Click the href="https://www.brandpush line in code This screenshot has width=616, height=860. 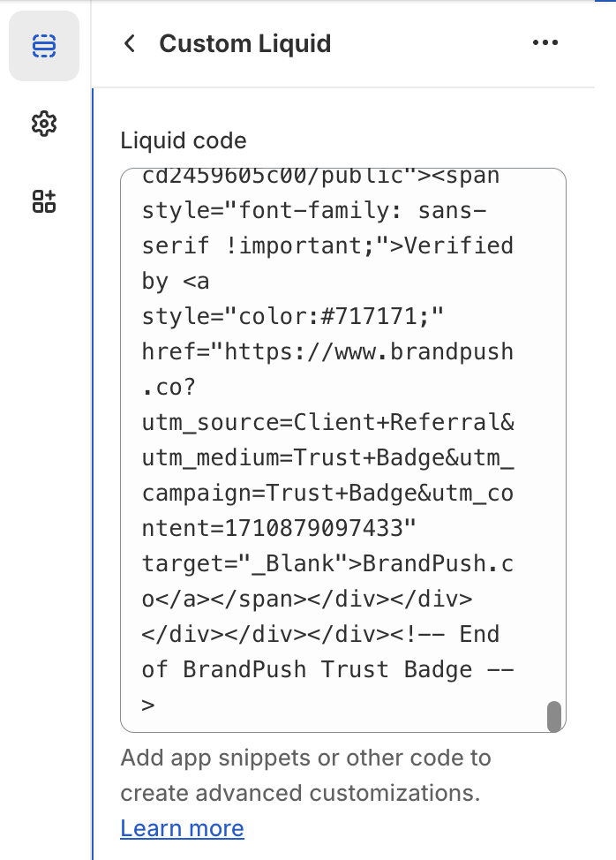click(327, 351)
